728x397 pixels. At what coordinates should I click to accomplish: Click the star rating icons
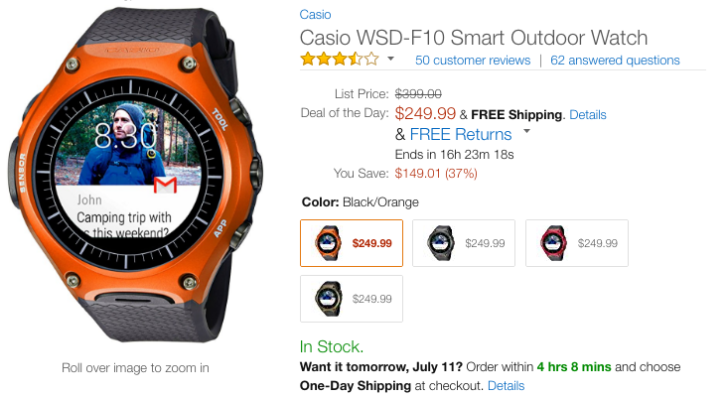[339, 59]
